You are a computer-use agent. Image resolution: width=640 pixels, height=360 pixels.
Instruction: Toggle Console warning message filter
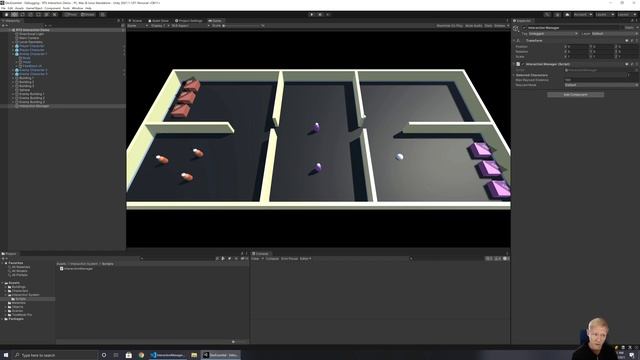coord(497,258)
